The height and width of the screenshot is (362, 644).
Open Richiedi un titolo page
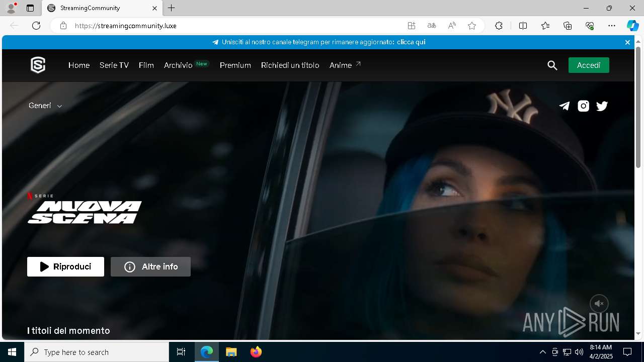point(290,65)
